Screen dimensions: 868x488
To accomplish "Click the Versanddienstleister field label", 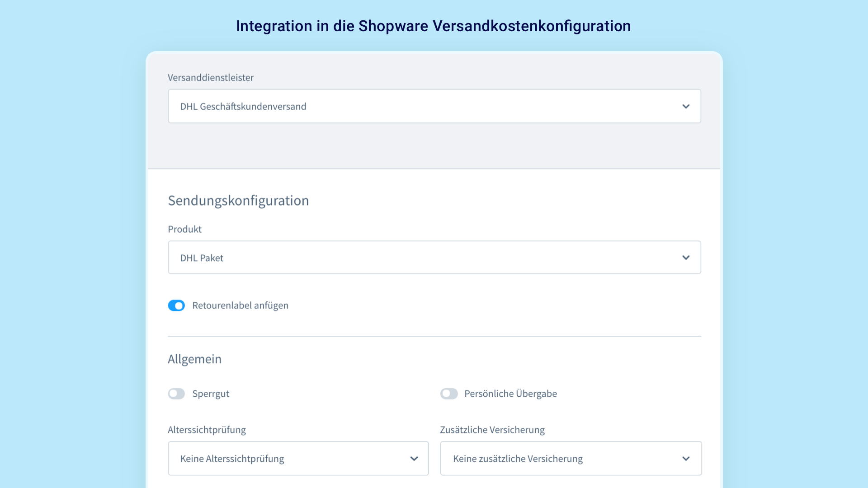I will (x=211, y=78).
